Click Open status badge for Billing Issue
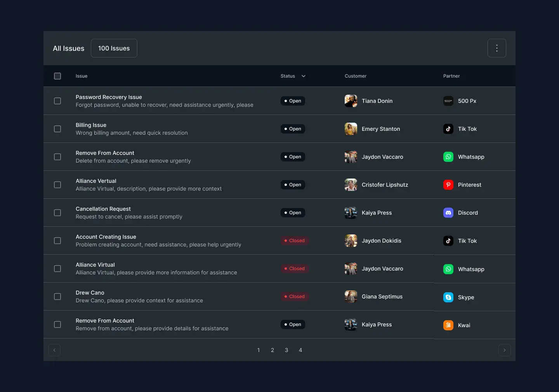Image resolution: width=559 pixels, height=392 pixels. tap(293, 129)
